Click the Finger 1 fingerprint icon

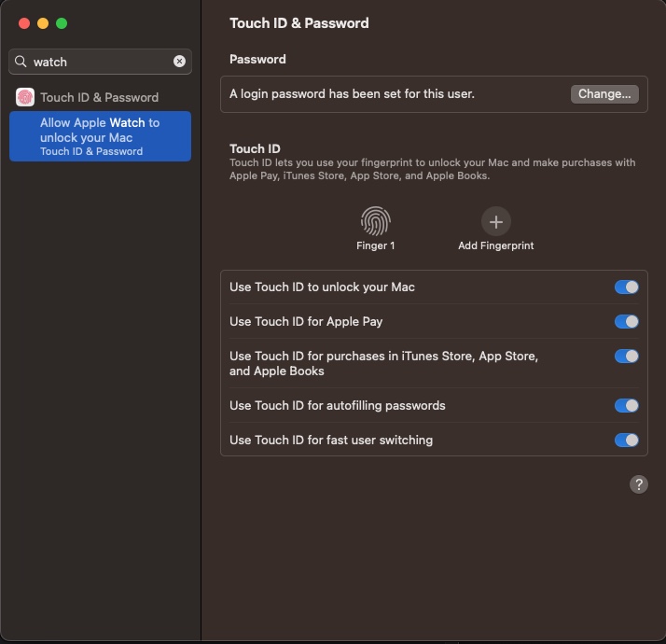(x=376, y=221)
